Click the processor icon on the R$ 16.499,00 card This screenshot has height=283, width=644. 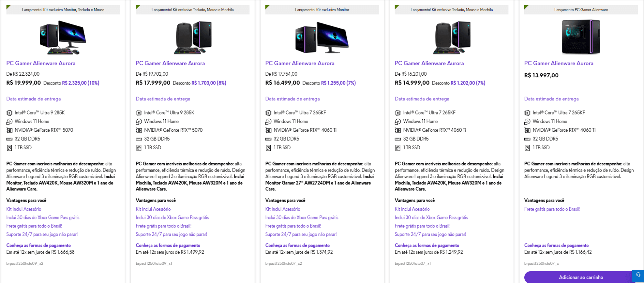(268, 113)
